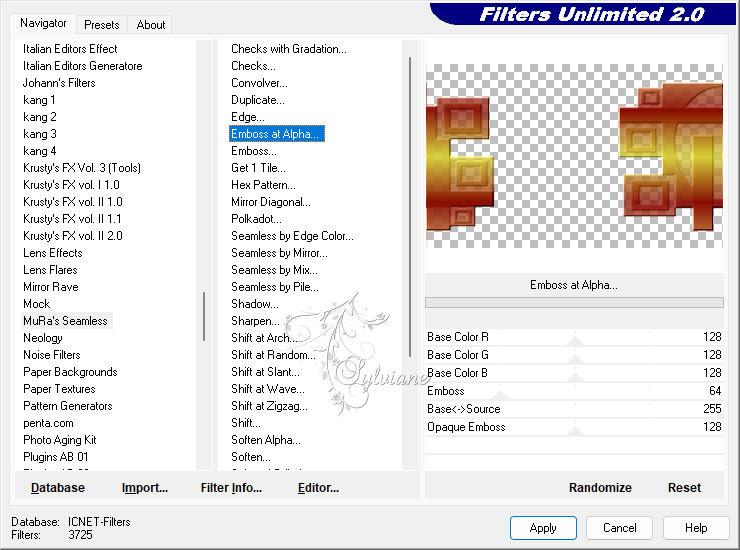
Task: Adjust the Opaque Emboss slider
Action: (x=574, y=427)
